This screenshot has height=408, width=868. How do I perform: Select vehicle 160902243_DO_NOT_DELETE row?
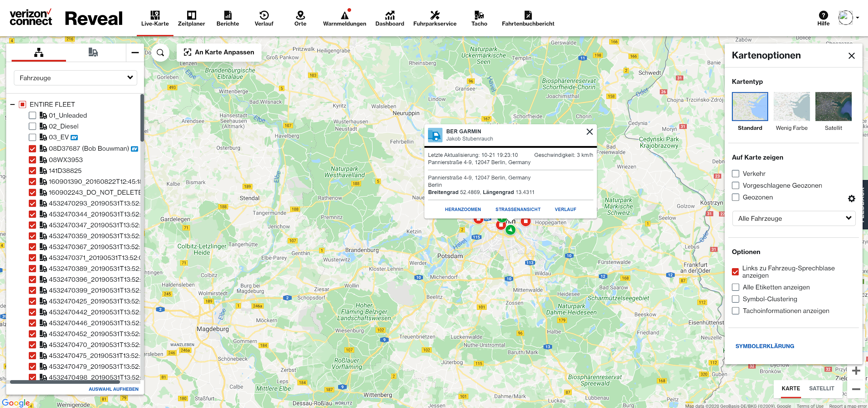(x=85, y=192)
